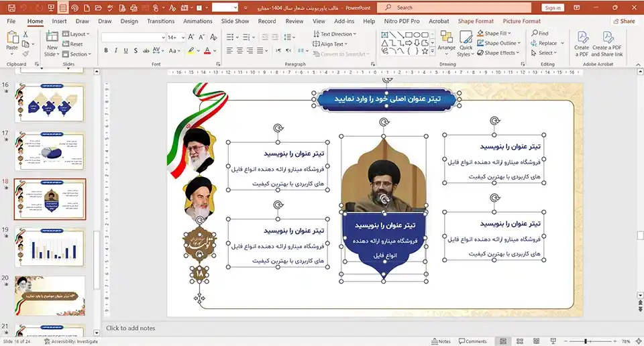Switch to the Design tab
Viewport: 644px width, 346px height.
coord(129,21)
